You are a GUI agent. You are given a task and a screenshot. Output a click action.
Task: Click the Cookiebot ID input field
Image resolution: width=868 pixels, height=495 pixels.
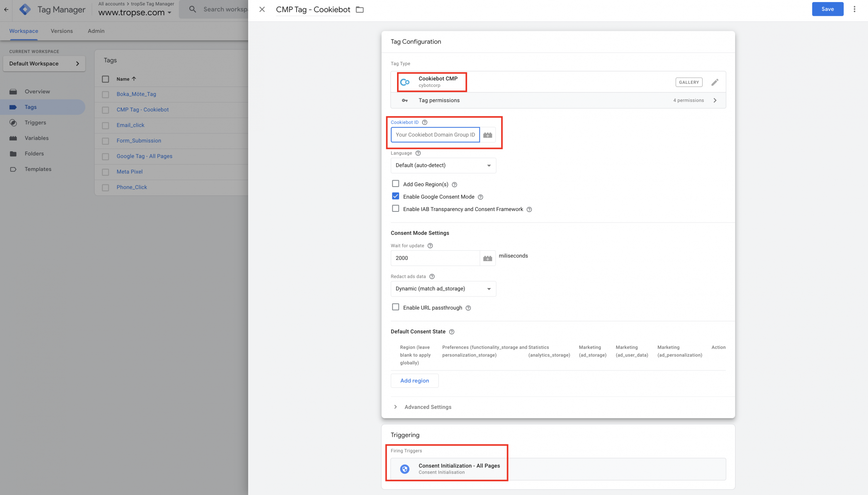coord(435,135)
